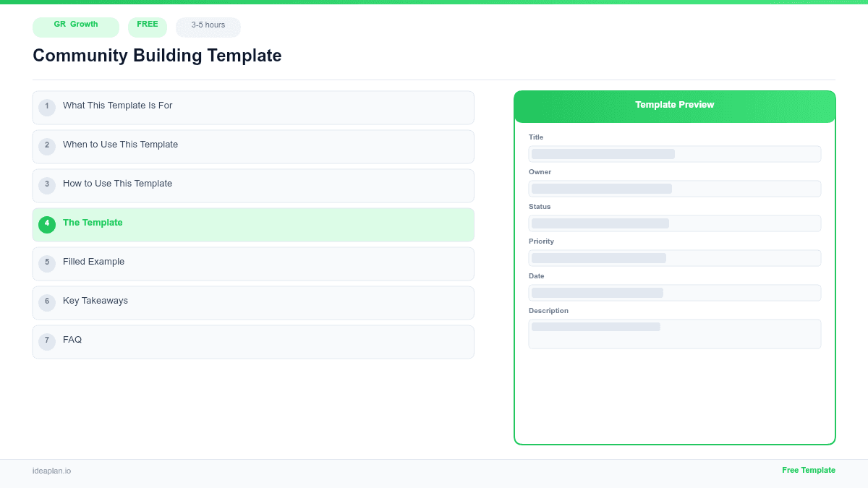Click the step 5 numbered circle icon
This screenshot has height=488, width=868.
(47, 263)
